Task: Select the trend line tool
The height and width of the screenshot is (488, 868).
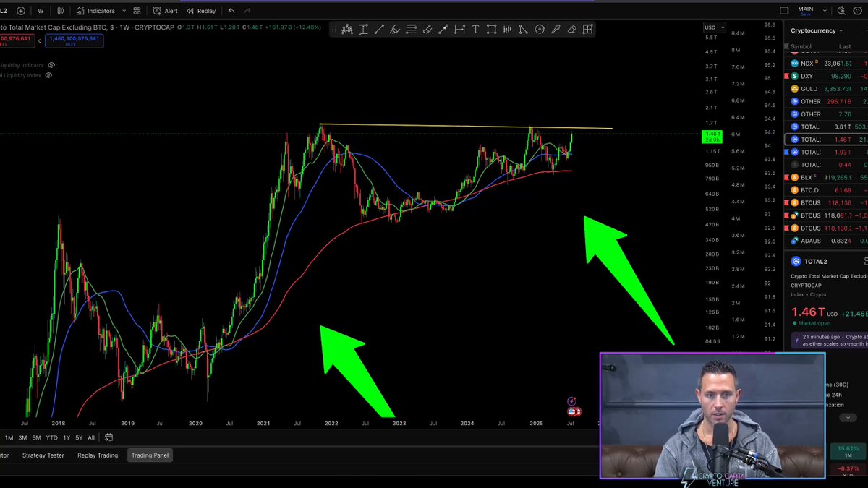Action: (379, 30)
